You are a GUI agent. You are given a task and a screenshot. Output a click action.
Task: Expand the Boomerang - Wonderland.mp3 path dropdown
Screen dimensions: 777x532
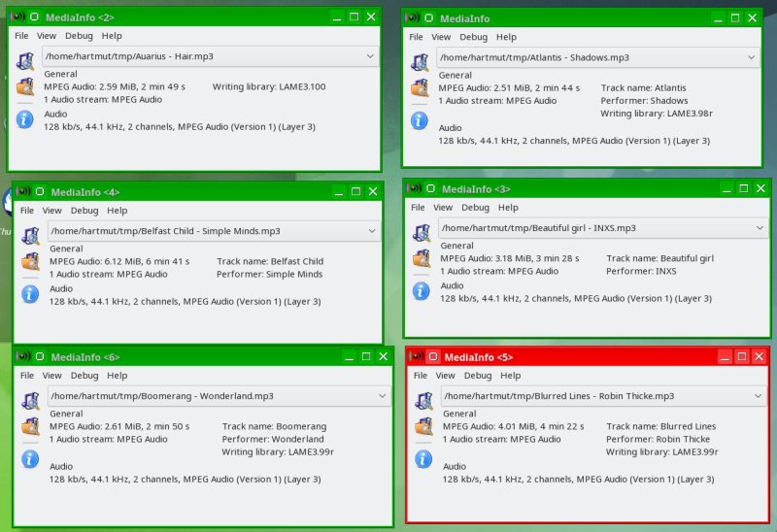(383, 396)
